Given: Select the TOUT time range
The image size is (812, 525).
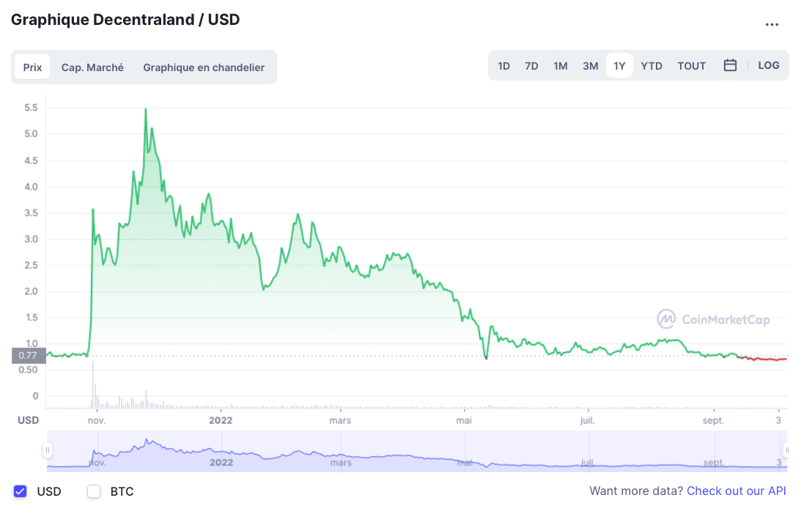Looking at the screenshot, I should click(692, 66).
